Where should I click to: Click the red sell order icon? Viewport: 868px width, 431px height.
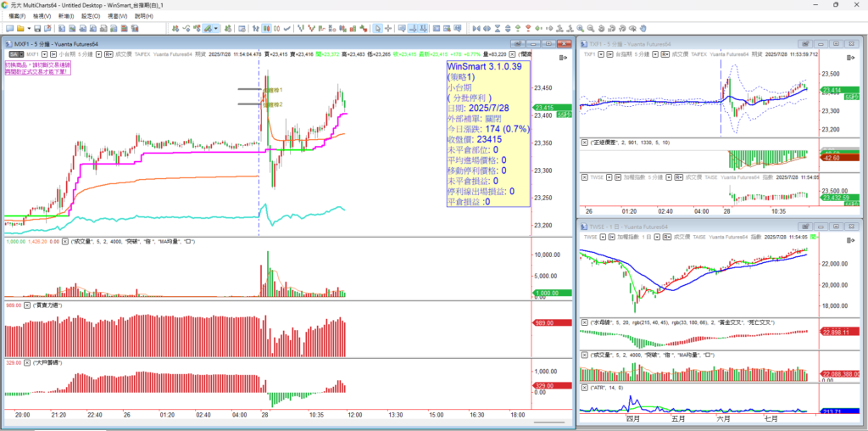pyautogui.click(x=528, y=28)
